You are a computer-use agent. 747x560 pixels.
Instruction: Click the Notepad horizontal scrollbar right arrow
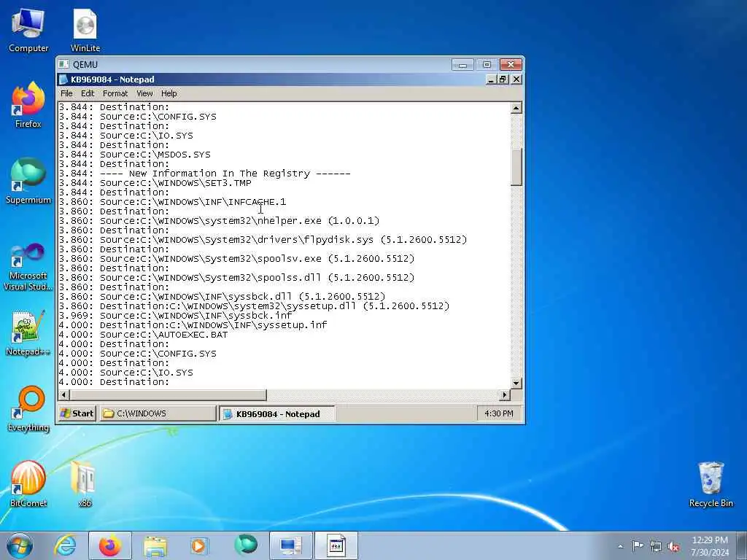(505, 394)
